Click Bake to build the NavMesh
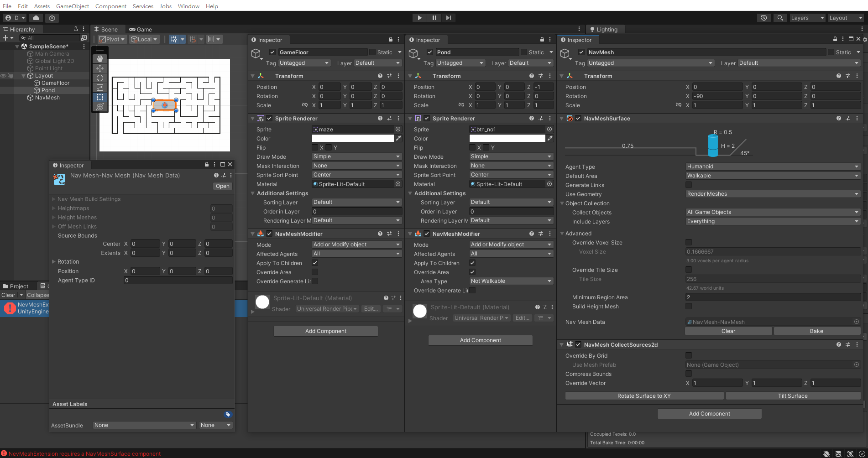 [x=817, y=331]
